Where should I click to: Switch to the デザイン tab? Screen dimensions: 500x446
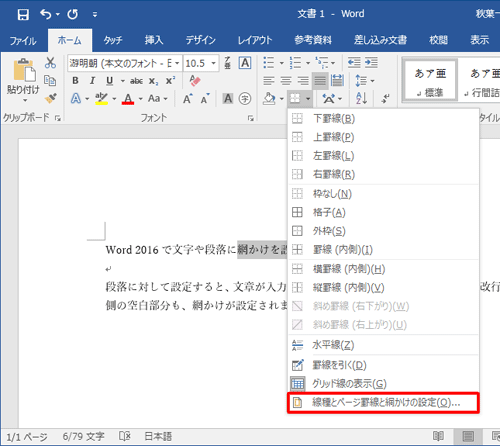(x=200, y=40)
